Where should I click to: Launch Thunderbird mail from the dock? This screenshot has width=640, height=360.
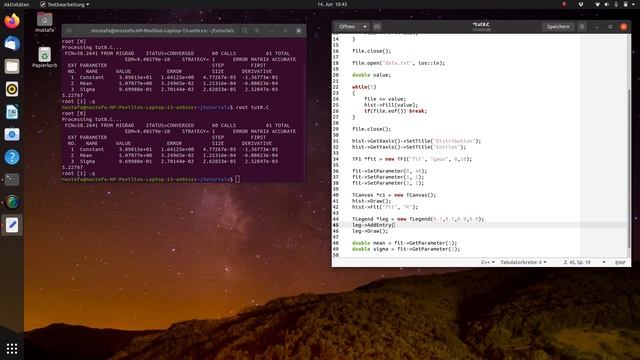pos(12,44)
